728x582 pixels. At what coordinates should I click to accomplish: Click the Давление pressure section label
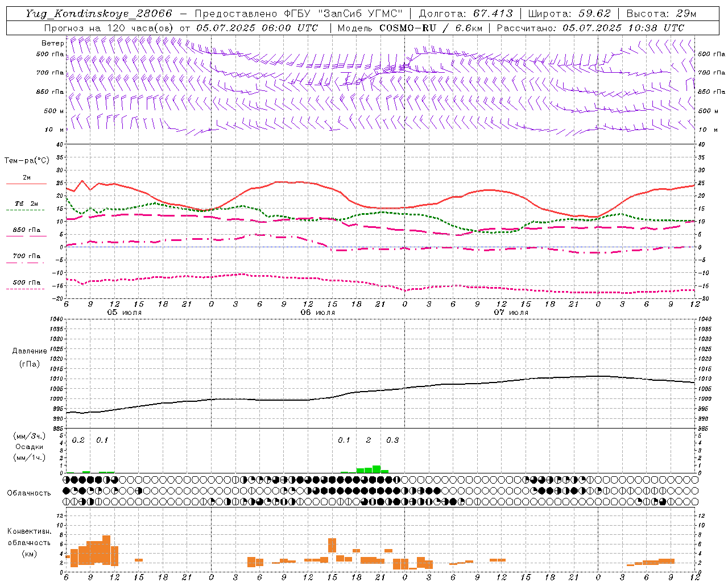29,351
